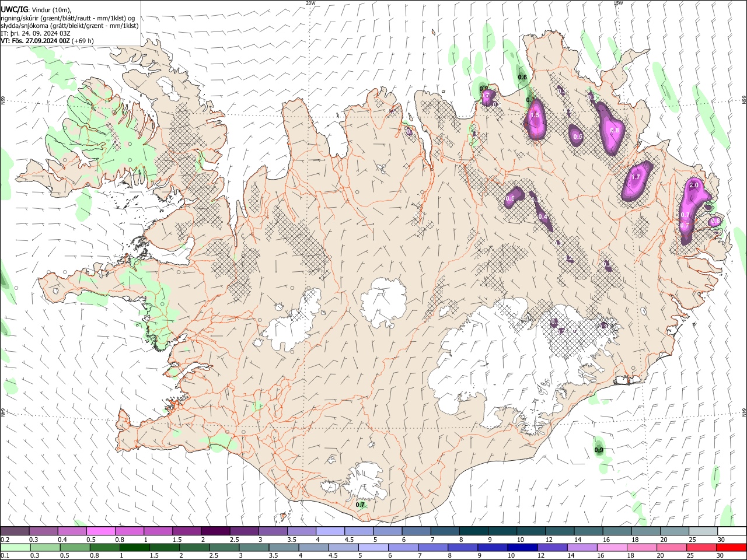Click the 0.4 snow value on the map

click(x=543, y=216)
